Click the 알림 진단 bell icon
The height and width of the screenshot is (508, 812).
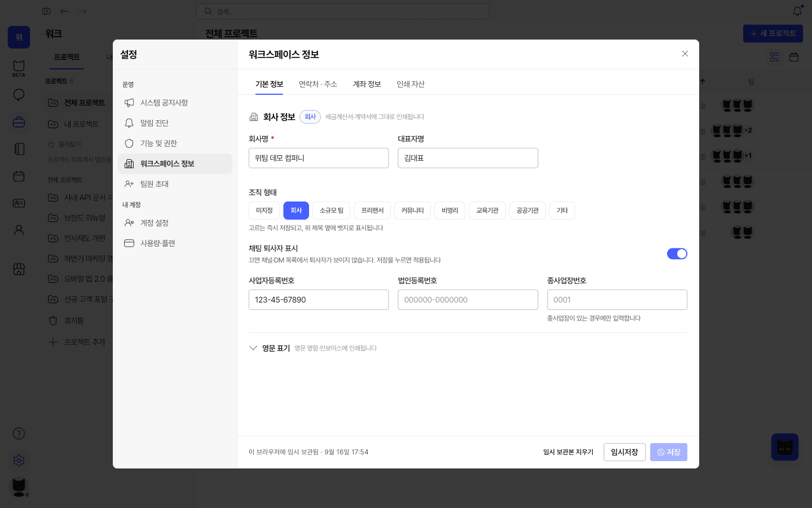(x=129, y=123)
